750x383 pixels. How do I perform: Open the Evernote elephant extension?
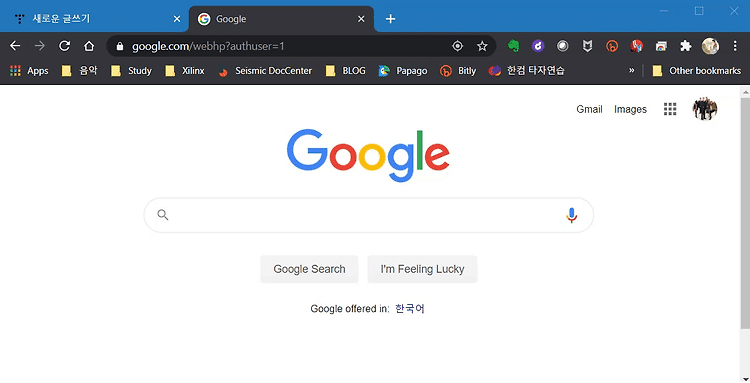pyautogui.click(x=514, y=46)
